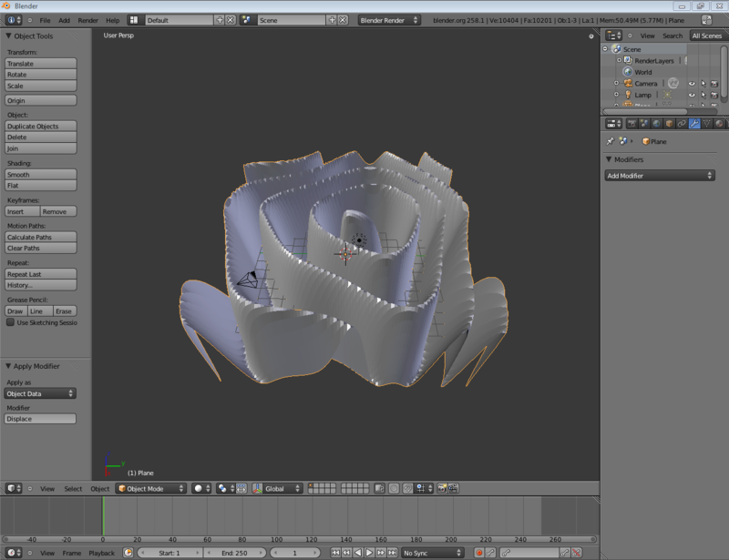Image resolution: width=729 pixels, height=560 pixels.
Task: Toggle Camera renderability icon in outliner
Action: coord(714,84)
